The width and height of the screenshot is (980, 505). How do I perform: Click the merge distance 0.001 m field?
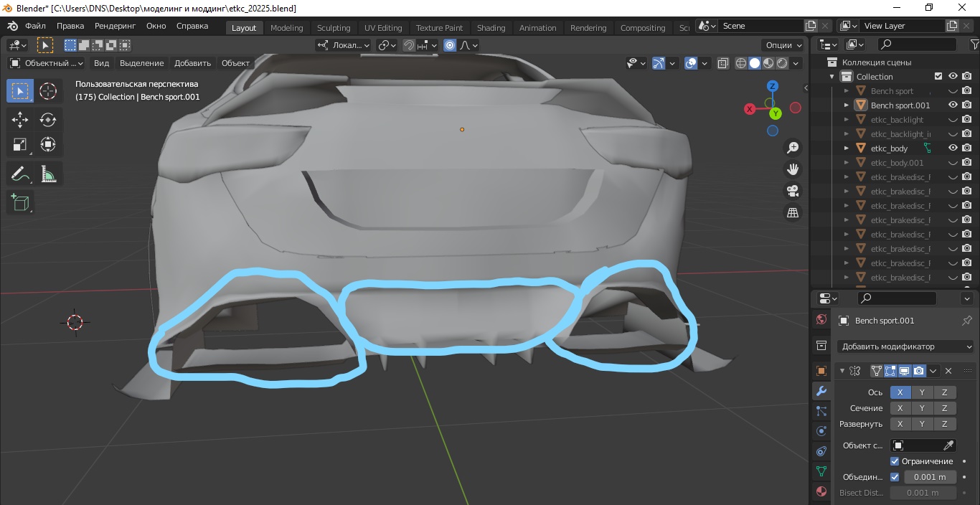[x=930, y=477]
